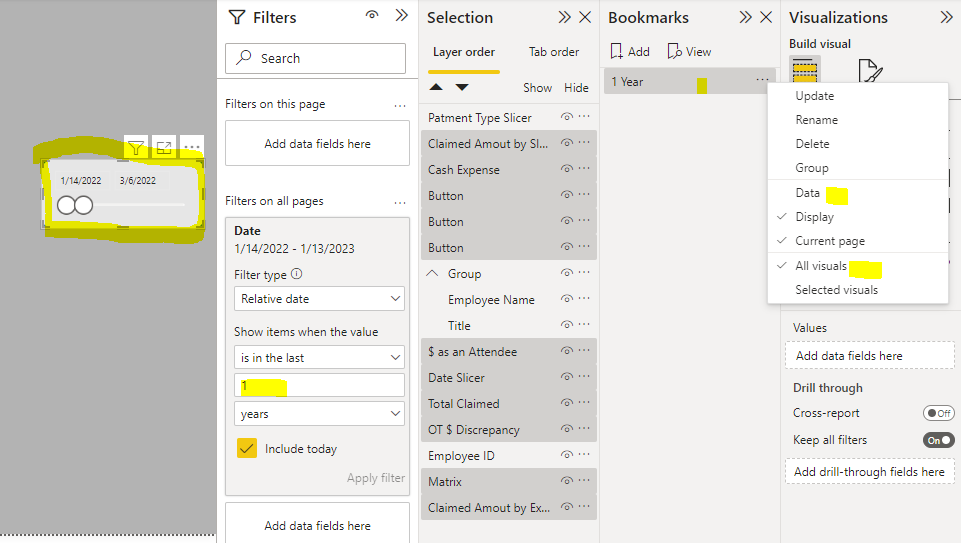Move layer down with the down arrow
Viewport: 961px width, 543px height.
(462, 87)
